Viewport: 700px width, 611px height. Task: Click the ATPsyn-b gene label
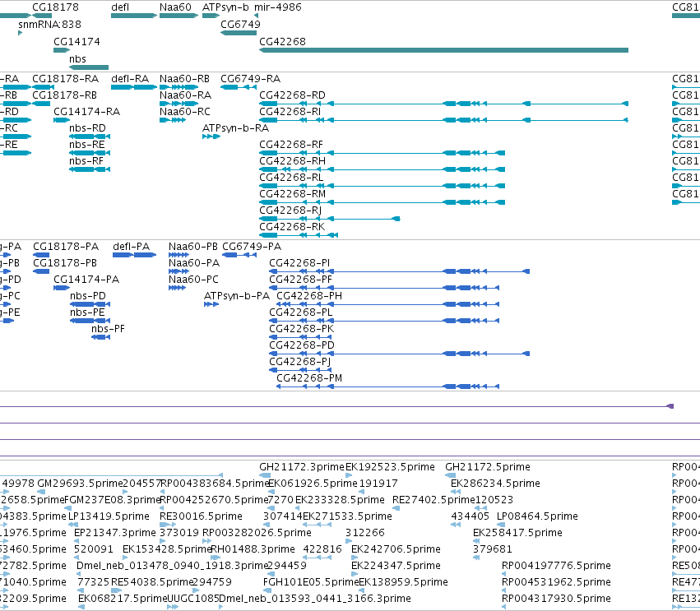(225, 7)
